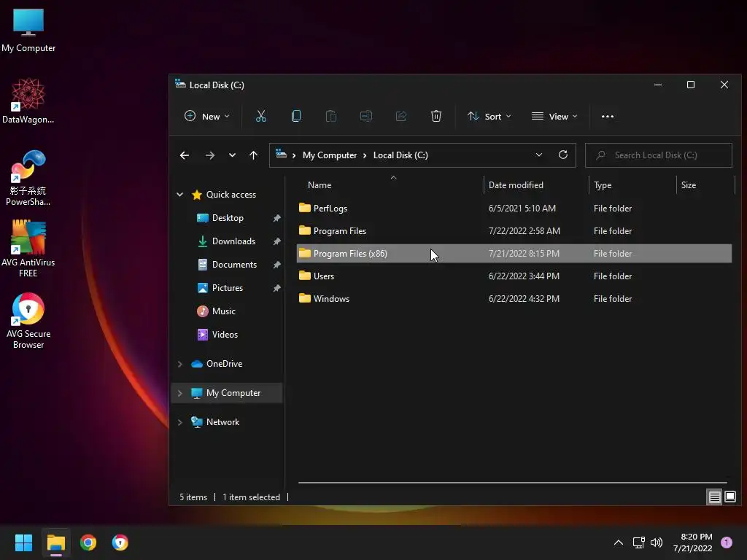Screen dimensions: 747x560
Task: Click the Paste clipboard icon
Action: tap(331, 116)
